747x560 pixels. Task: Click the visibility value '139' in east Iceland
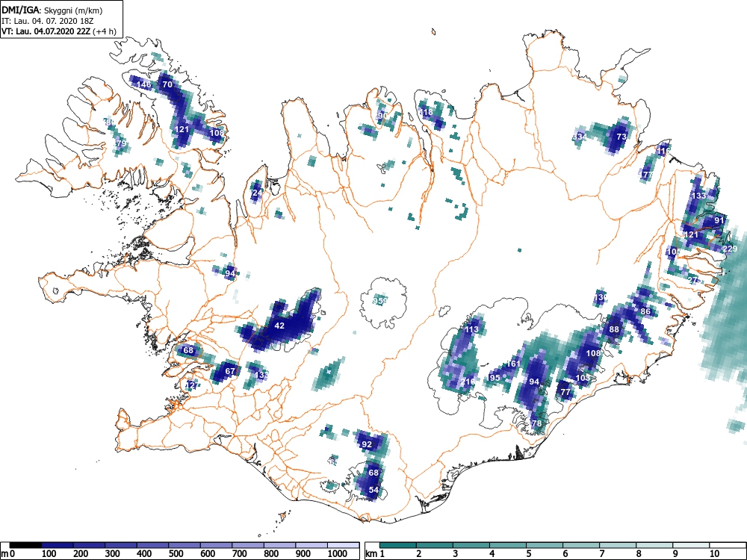click(x=601, y=297)
